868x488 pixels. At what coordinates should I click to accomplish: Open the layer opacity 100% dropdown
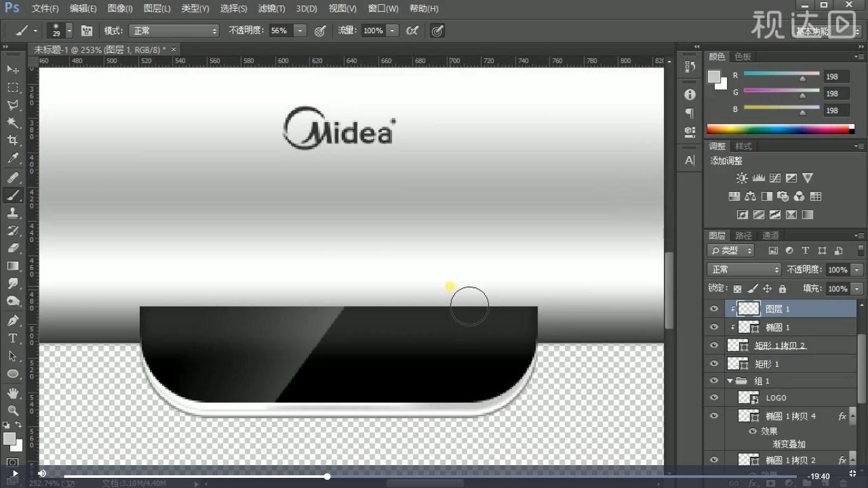[x=857, y=269]
